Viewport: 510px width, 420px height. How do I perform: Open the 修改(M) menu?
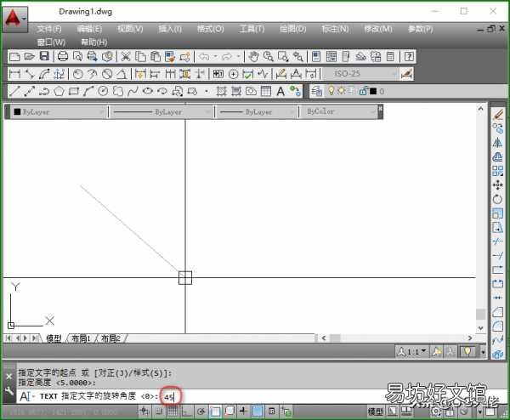pos(378,29)
